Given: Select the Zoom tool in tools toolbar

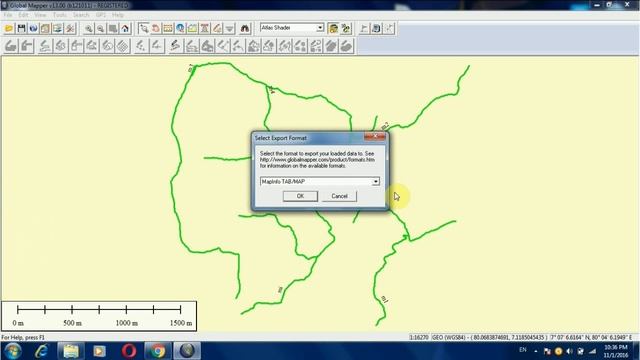Looking at the screenshot, I should point(144,29).
